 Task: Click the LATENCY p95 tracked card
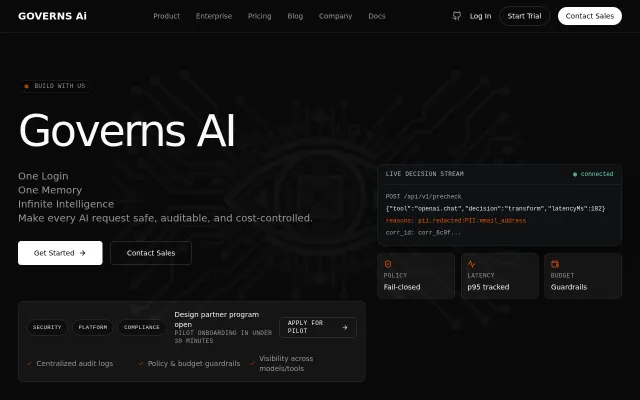tap(500, 276)
